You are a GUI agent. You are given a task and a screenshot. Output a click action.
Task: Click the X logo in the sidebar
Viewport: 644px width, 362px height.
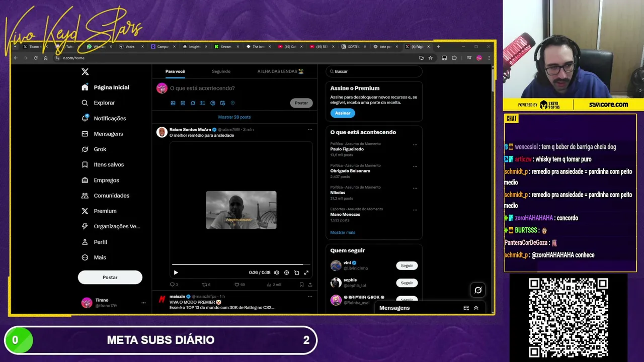click(x=85, y=72)
